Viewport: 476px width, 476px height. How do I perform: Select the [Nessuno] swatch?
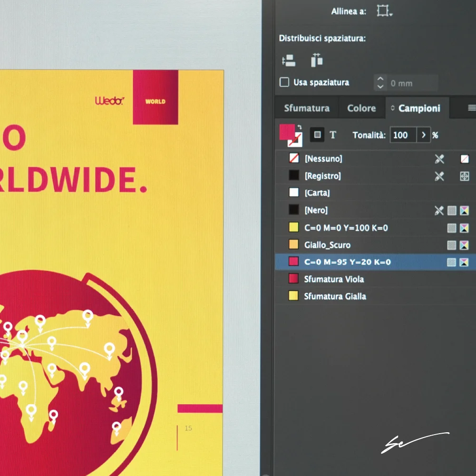[x=375, y=158]
